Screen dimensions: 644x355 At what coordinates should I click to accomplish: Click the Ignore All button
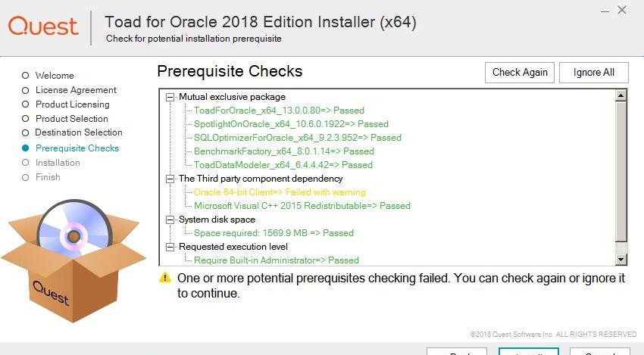[593, 73]
